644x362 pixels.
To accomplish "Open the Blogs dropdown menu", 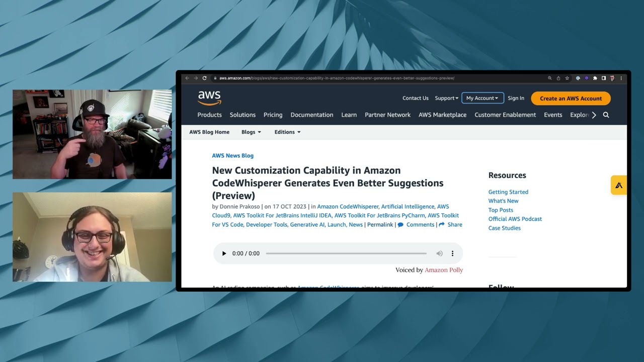I will click(251, 132).
